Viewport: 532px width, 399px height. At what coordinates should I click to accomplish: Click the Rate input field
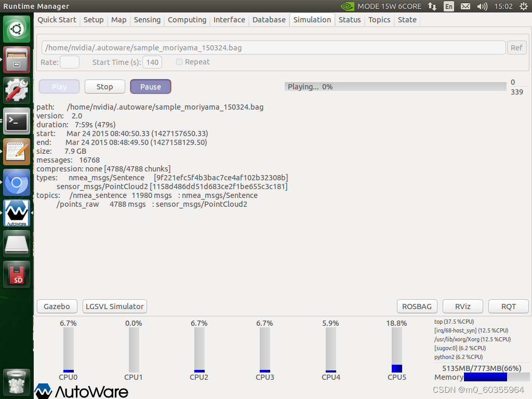pos(70,62)
